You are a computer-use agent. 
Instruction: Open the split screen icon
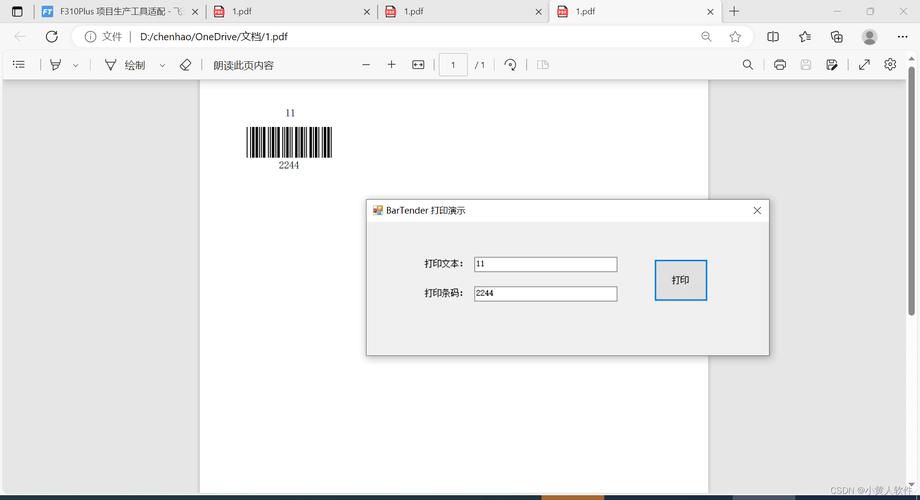point(773,36)
